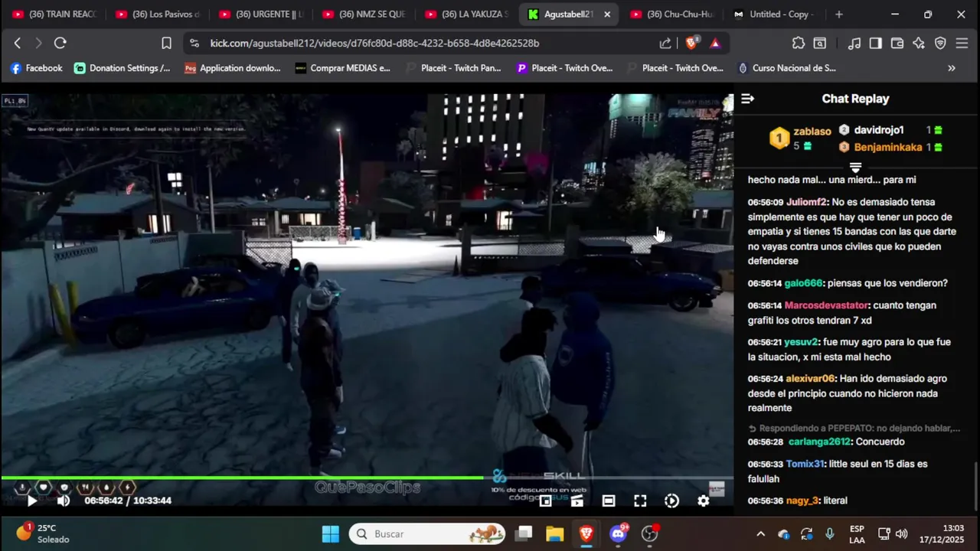The height and width of the screenshot is (551, 980).
Task: Click username carlanga2612 in chat
Action: pyautogui.click(x=819, y=442)
